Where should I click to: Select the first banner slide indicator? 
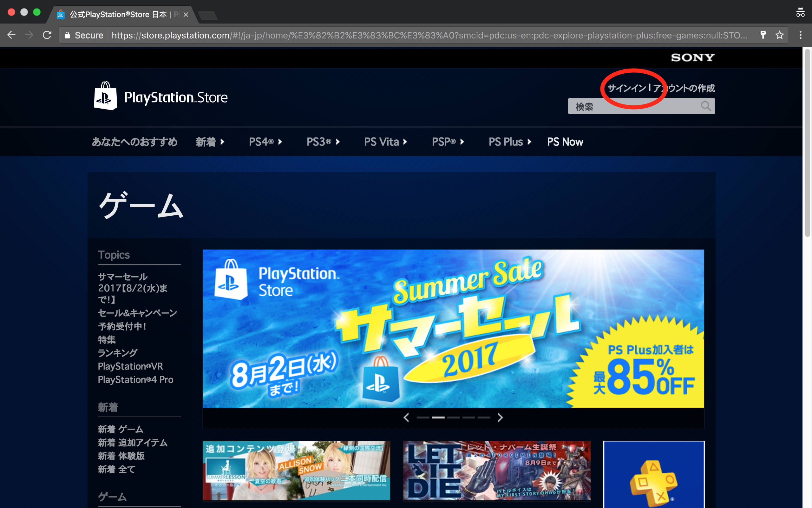coord(423,417)
